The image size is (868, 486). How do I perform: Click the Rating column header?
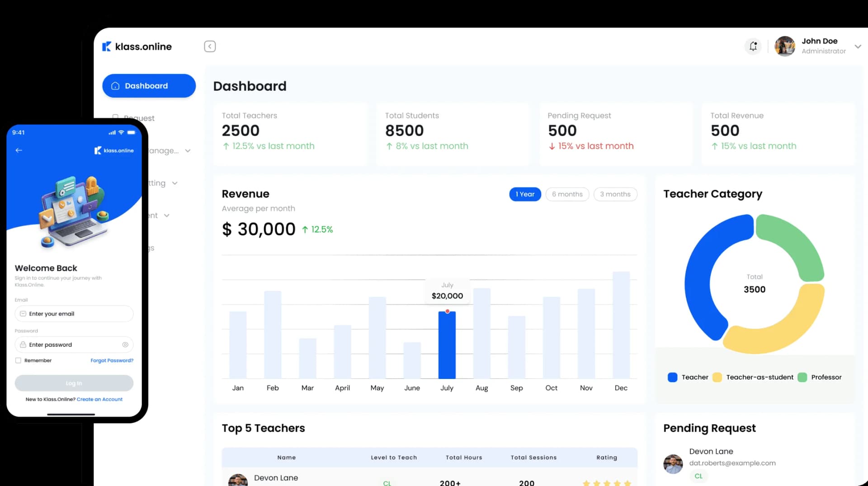[x=607, y=458]
